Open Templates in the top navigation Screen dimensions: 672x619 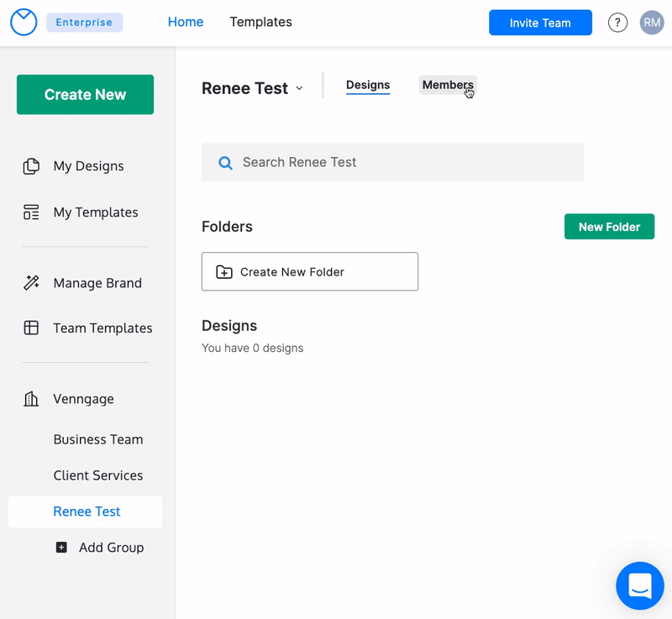(x=260, y=22)
